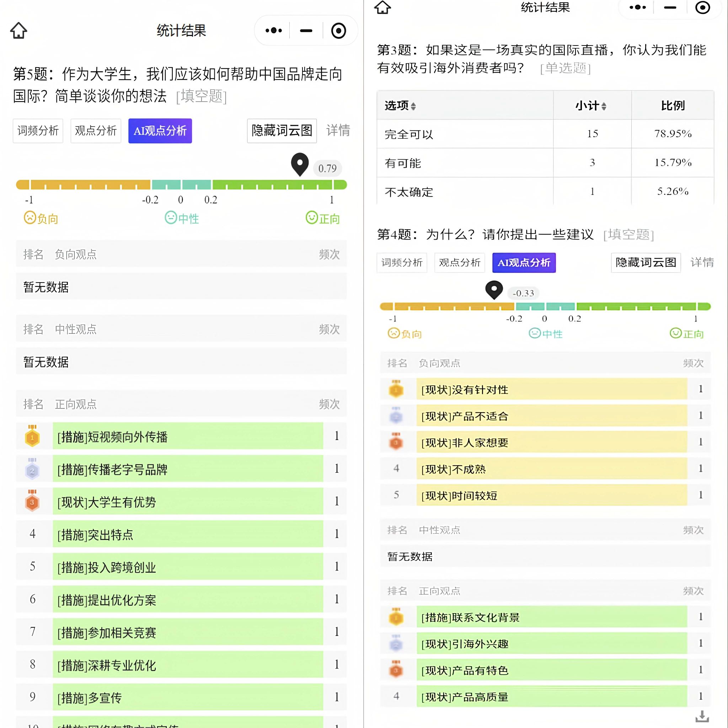This screenshot has height=728, width=728.
Task: Tap the left panel circular target icon
Action: click(x=338, y=31)
